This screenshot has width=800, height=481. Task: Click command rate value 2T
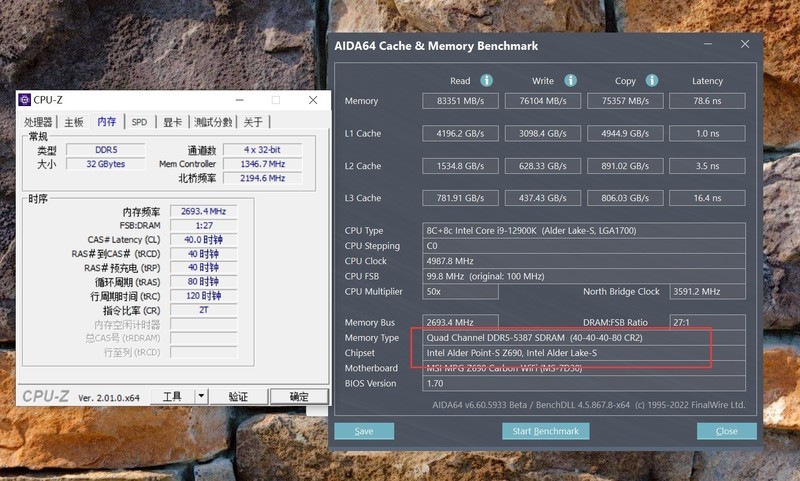click(x=204, y=310)
